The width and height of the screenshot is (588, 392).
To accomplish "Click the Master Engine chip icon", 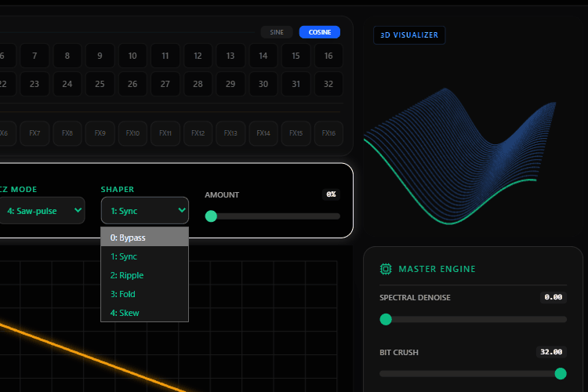I will [386, 269].
